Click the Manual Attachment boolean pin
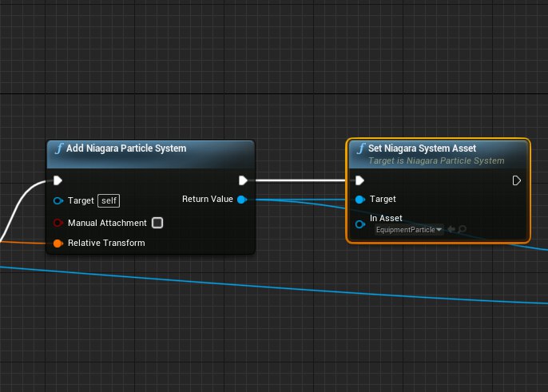Viewport: 548px width, 392px height. pos(58,223)
